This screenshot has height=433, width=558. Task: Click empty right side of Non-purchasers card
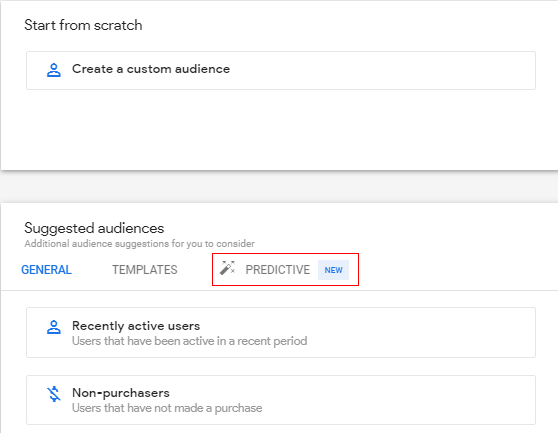tap(409, 400)
